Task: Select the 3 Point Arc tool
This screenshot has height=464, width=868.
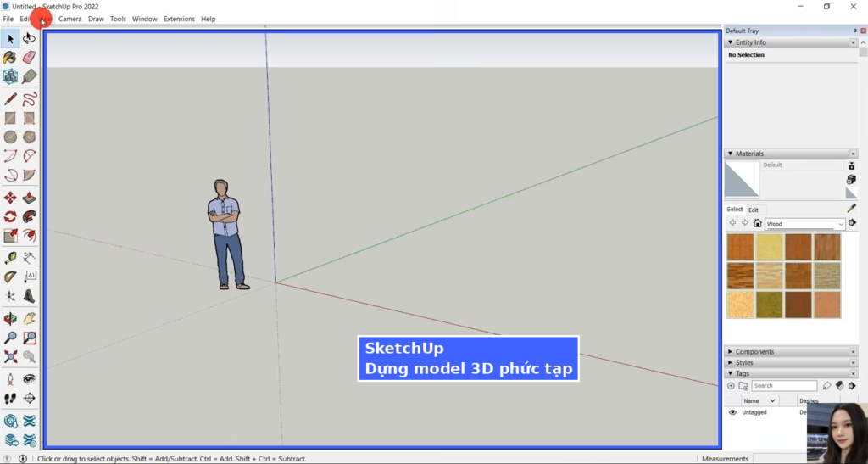Action: [x=10, y=176]
